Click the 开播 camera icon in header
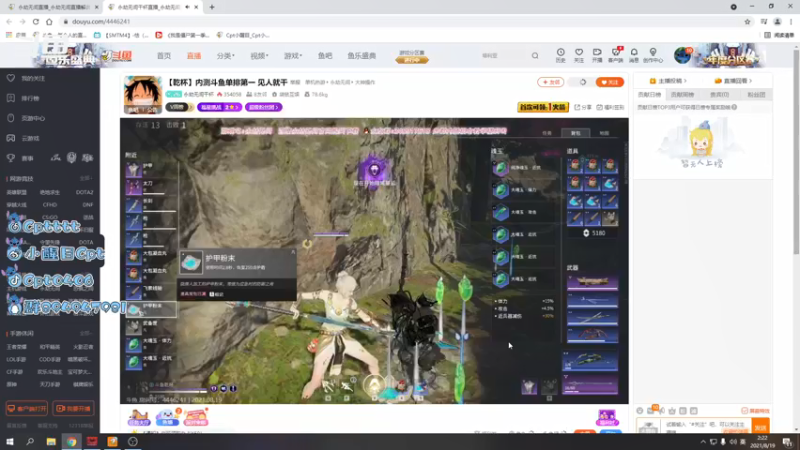 [597, 55]
